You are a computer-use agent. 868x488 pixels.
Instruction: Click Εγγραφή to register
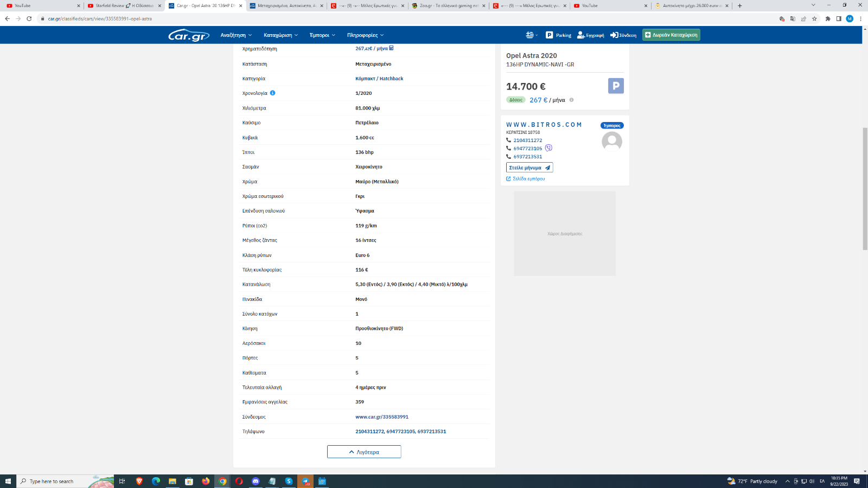click(x=590, y=35)
